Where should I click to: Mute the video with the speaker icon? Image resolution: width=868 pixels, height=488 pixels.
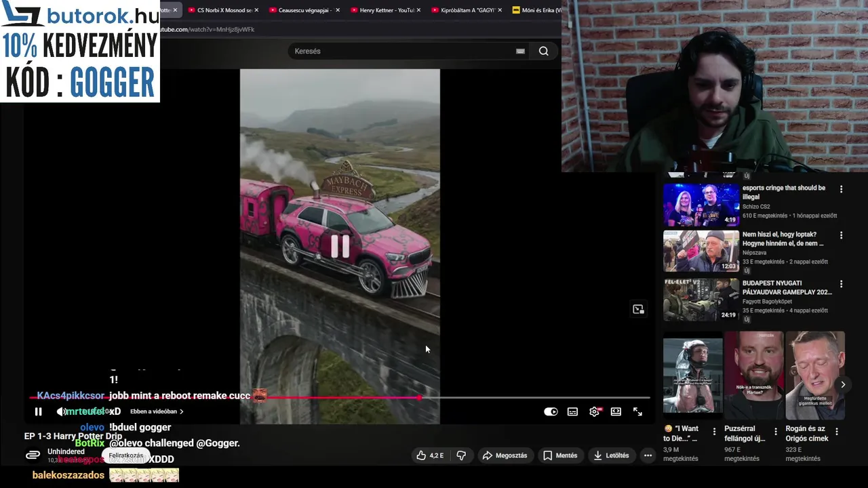61,411
